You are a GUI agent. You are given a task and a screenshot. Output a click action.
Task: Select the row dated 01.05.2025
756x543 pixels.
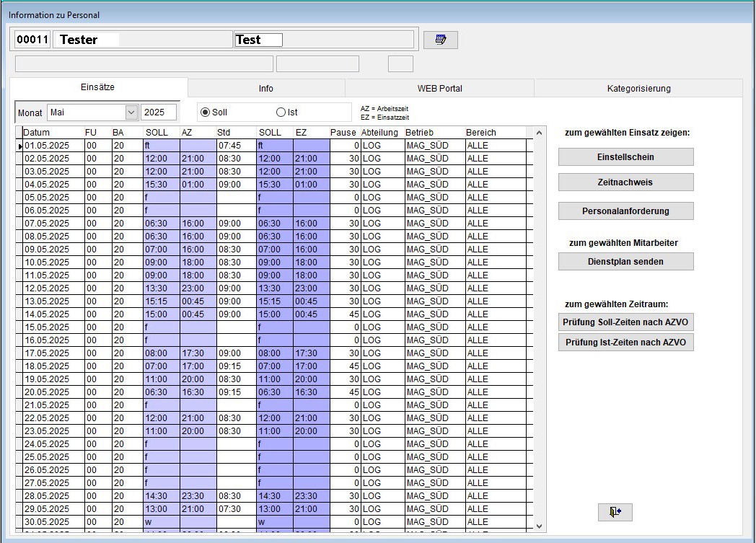coord(274,146)
